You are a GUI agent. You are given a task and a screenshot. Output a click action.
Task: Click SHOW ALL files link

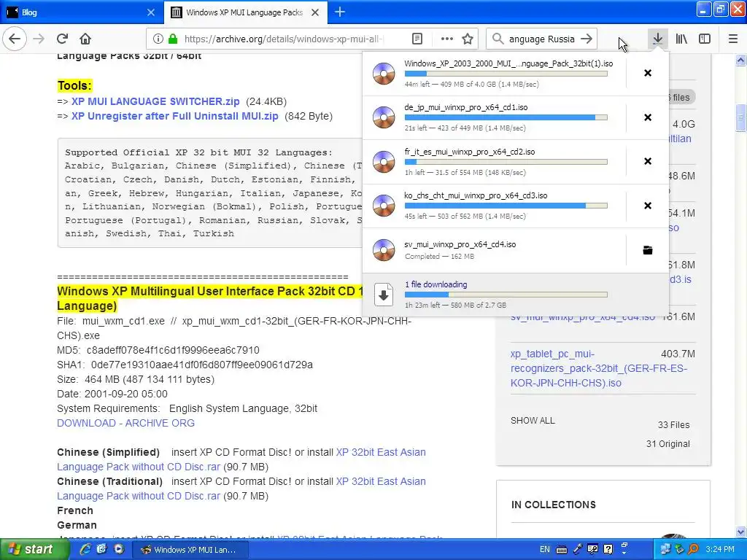tap(533, 421)
